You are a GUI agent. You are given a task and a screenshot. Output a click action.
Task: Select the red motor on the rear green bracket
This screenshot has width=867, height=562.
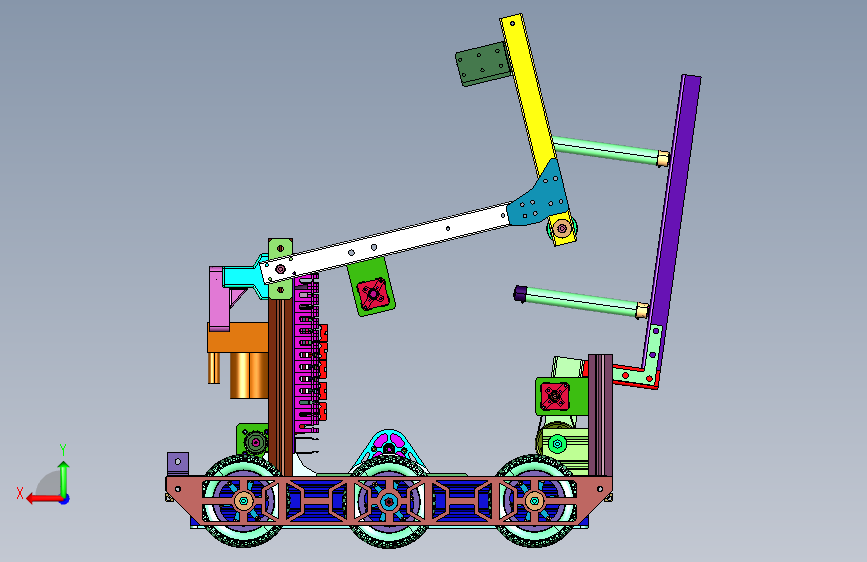click(554, 396)
